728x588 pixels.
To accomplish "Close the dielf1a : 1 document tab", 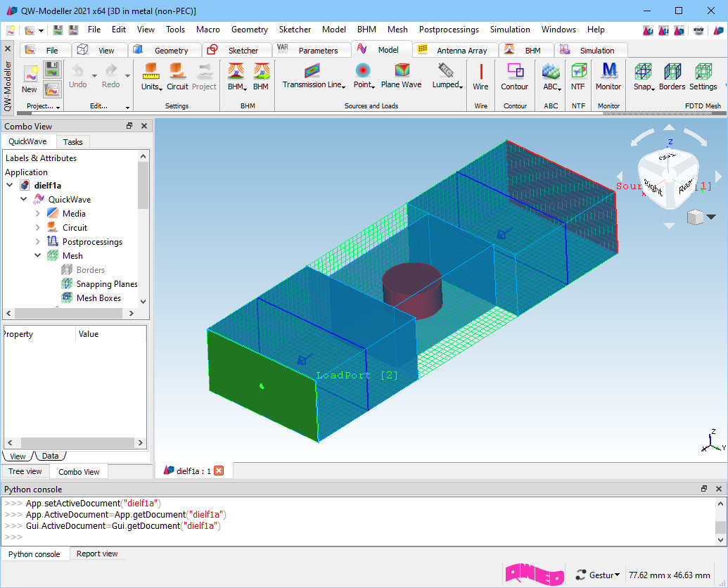I will (x=219, y=471).
